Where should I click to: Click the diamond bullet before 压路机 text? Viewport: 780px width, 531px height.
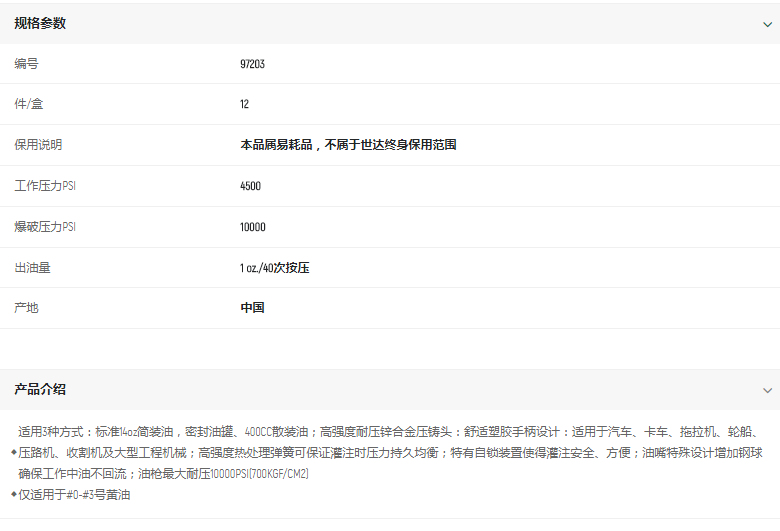pos(14,453)
